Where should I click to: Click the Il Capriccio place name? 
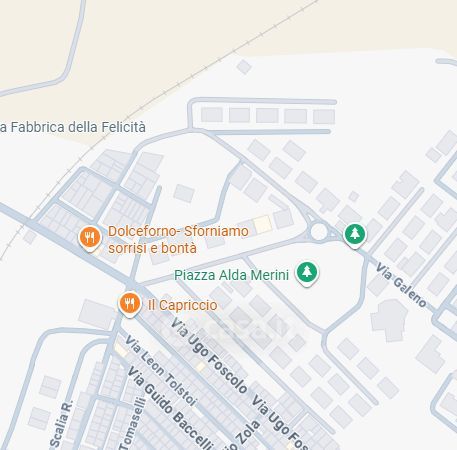click(183, 305)
